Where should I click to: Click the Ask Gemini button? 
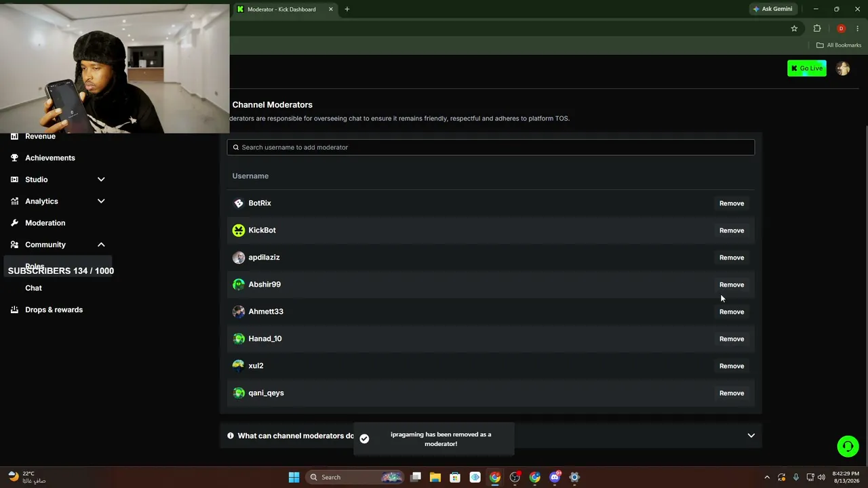[x=772, y=9]
